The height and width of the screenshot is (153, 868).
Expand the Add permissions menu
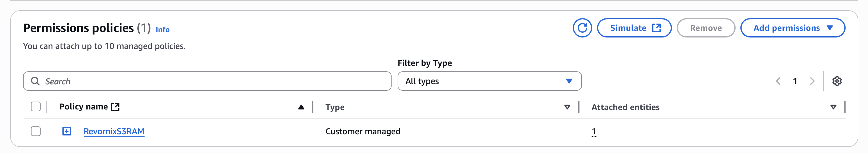793,28
